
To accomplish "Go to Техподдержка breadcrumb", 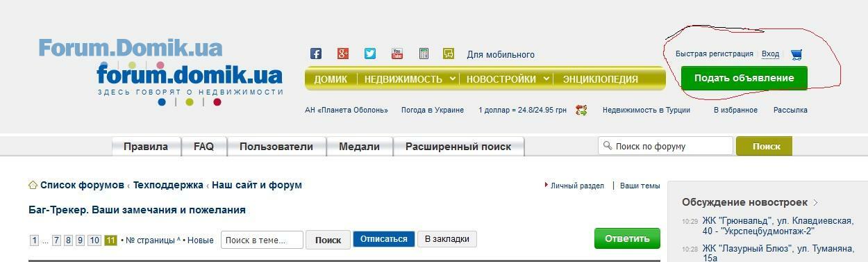I will (x=168, y=185).
